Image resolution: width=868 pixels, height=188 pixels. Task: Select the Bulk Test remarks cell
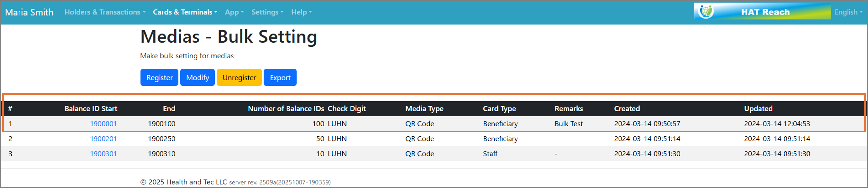click(x=568, y=124)
